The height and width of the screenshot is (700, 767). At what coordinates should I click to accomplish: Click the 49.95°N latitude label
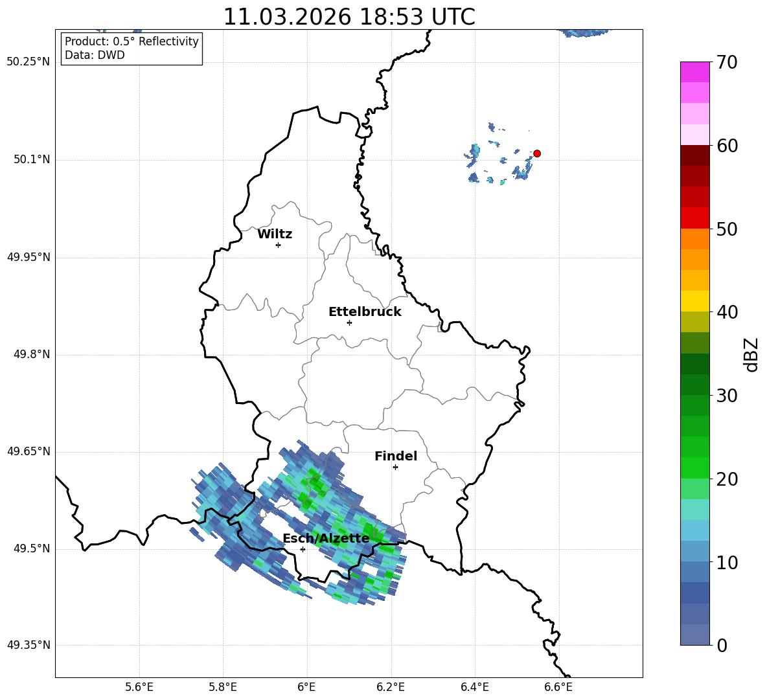[29, 257]
